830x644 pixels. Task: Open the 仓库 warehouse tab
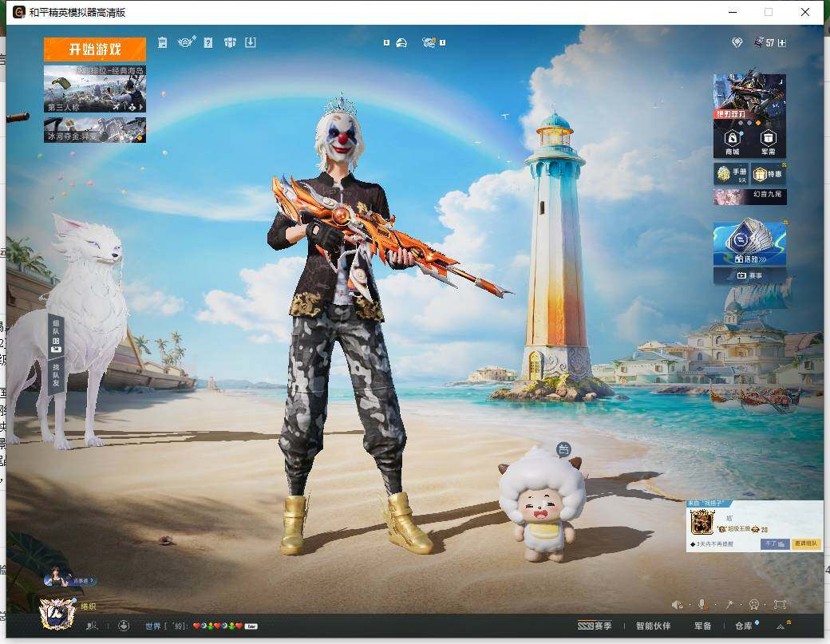744,626
